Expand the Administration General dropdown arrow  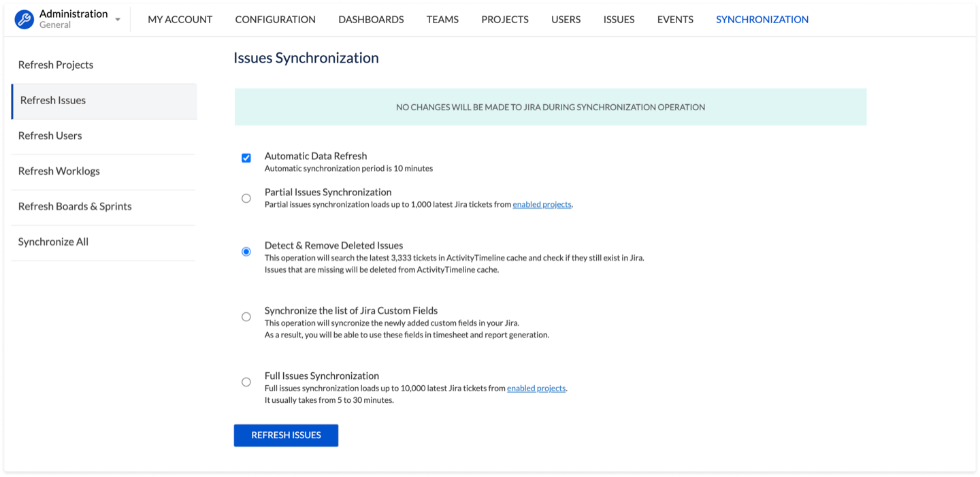[118, 20]
